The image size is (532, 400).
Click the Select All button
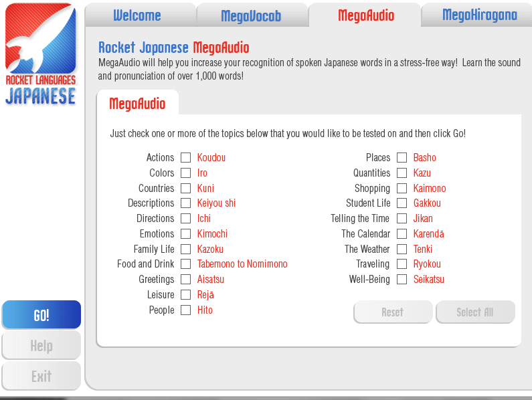[475, 312]
